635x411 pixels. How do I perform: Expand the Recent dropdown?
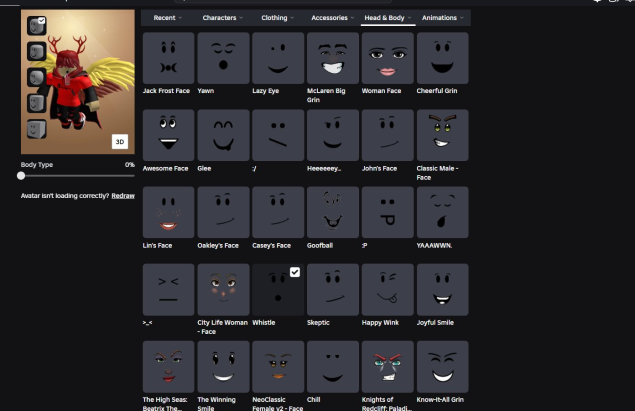click(x=168, y=18)
